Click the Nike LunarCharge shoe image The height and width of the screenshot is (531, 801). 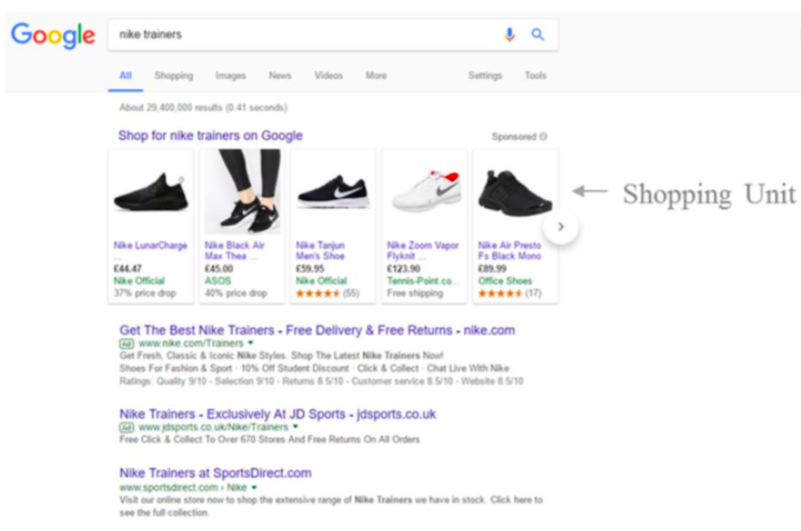[151, 193]
